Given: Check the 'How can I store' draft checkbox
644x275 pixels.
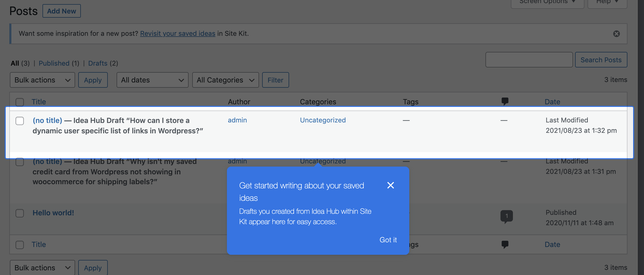Looking at the screenshot, I should point(20,121).
